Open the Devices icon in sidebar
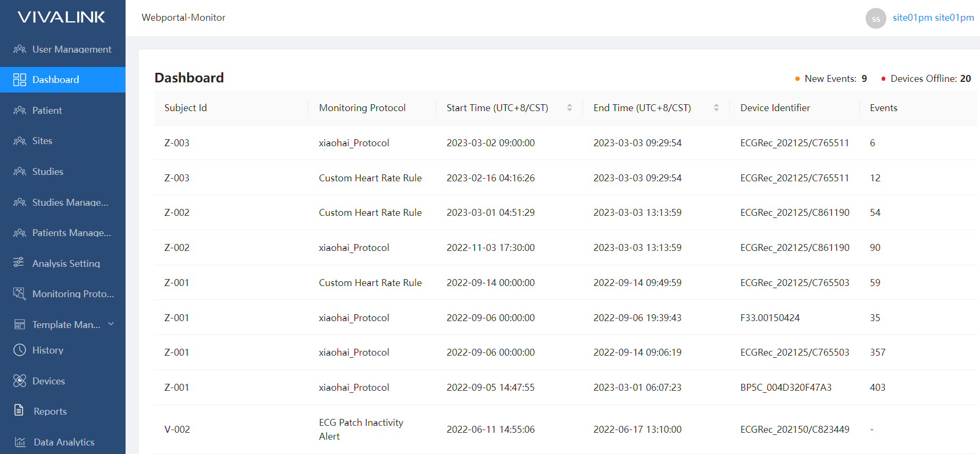Screen dimensions: 980x454 20,381
